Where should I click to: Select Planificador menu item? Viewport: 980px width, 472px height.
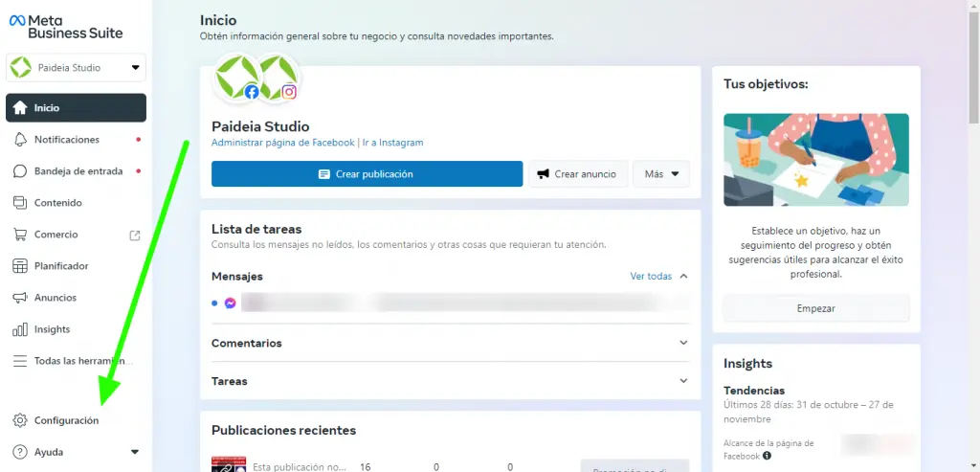click(76, 266)
